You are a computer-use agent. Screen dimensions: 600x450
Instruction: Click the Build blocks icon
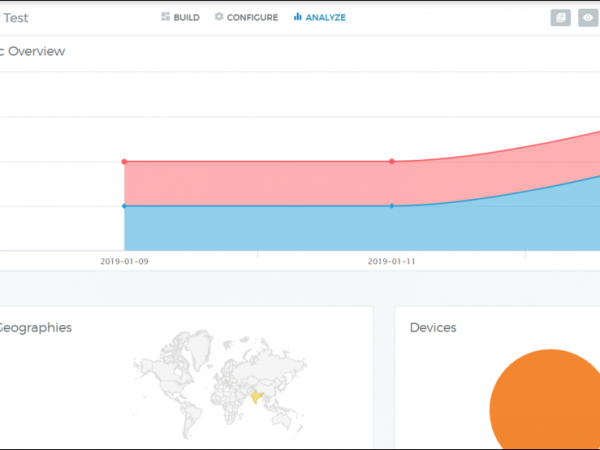pos(166,17)
